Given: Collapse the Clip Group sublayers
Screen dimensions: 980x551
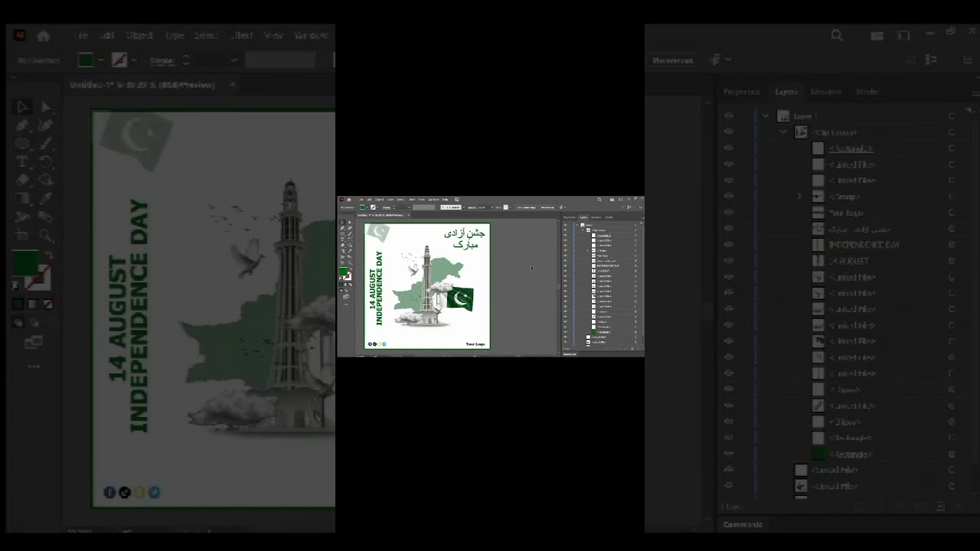Looking at the screenshot, I should (x=783, y=132).
